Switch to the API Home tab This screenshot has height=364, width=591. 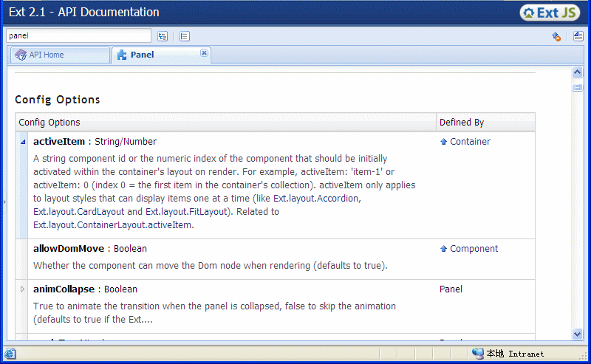pyautogui.click(x=61, y=55)
